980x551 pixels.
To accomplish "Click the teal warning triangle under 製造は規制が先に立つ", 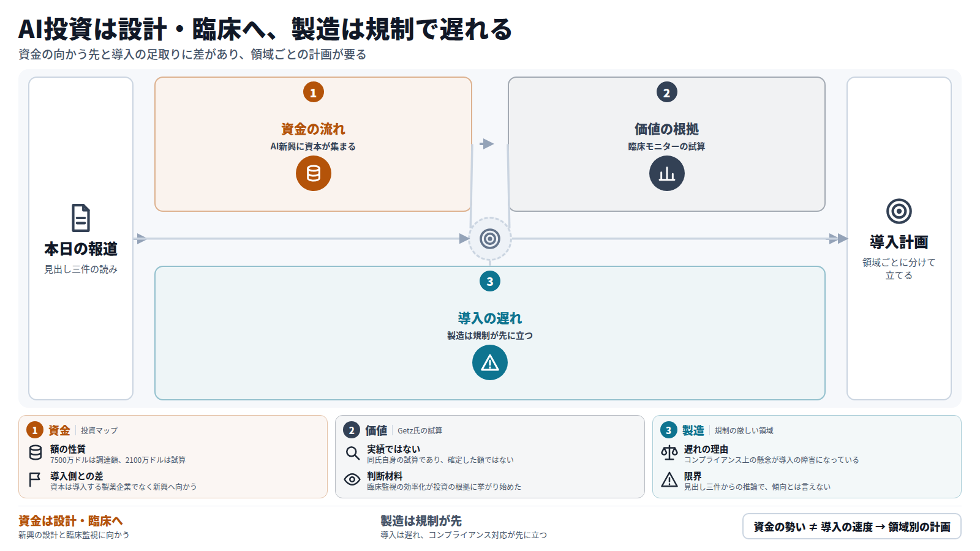I will 490,362.
